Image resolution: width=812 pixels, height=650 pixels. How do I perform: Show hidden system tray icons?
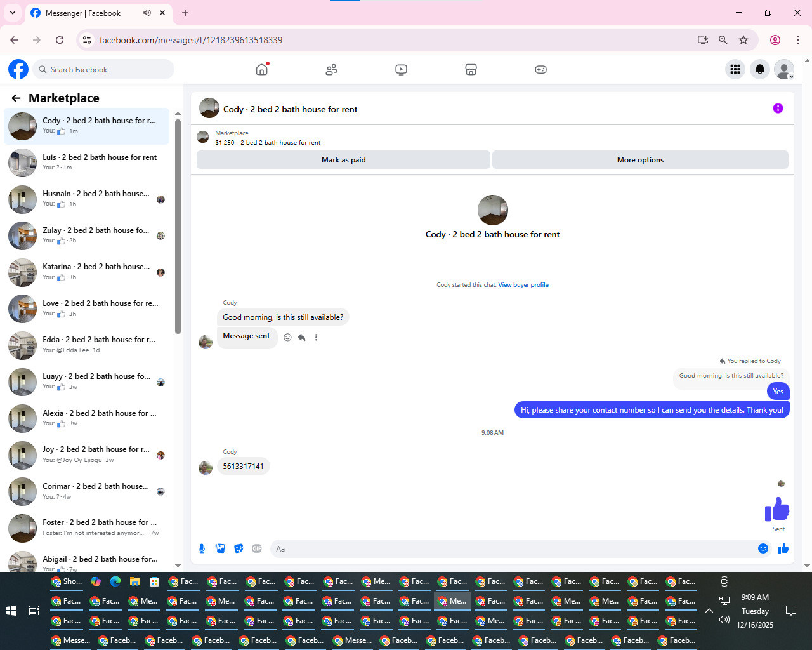pos(709,611)
